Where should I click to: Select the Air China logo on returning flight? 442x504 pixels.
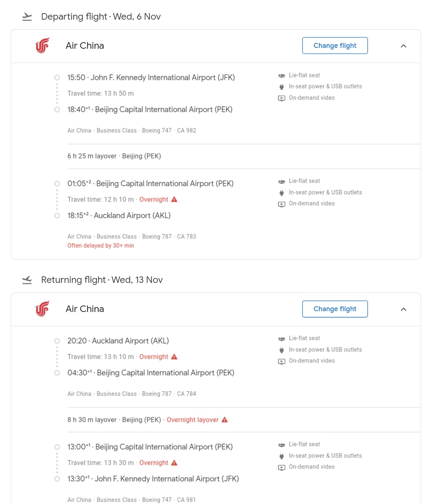point(42,309)
